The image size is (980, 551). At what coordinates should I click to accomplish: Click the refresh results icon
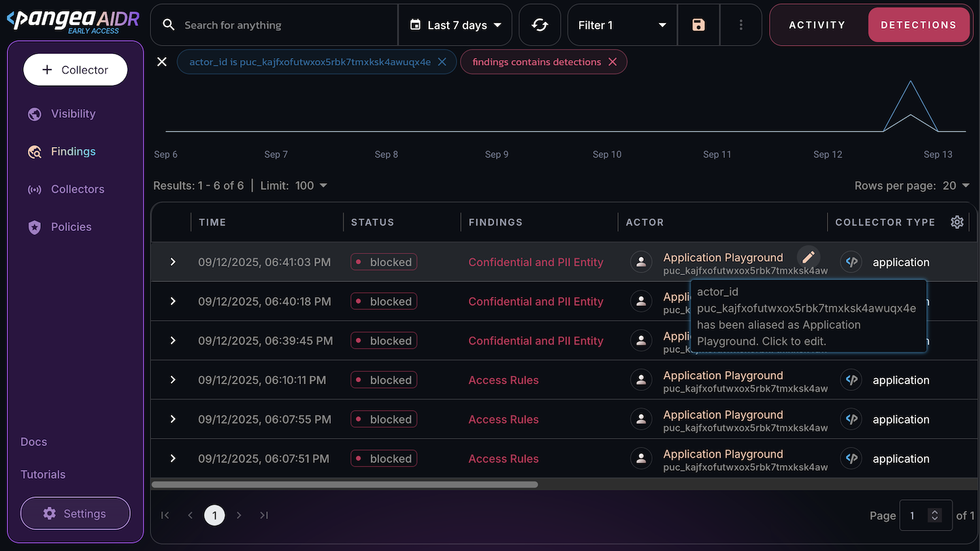(x=540, y=25)
